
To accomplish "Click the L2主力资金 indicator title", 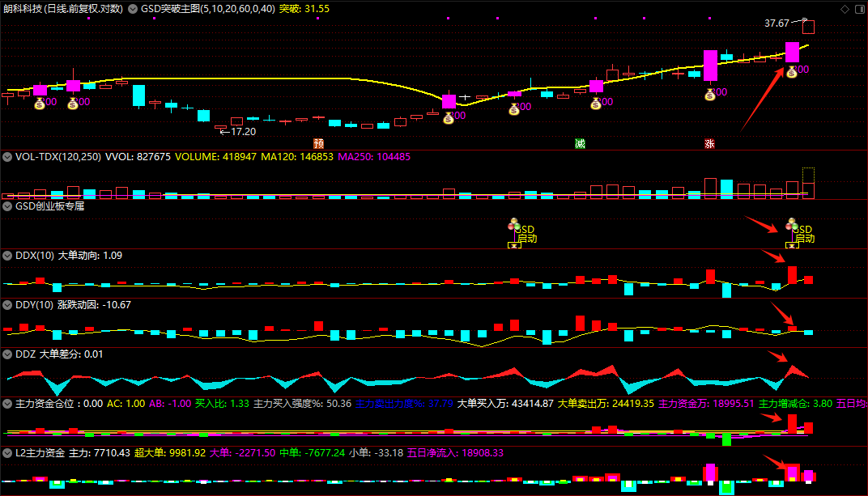I will click(x=38, y=453).
